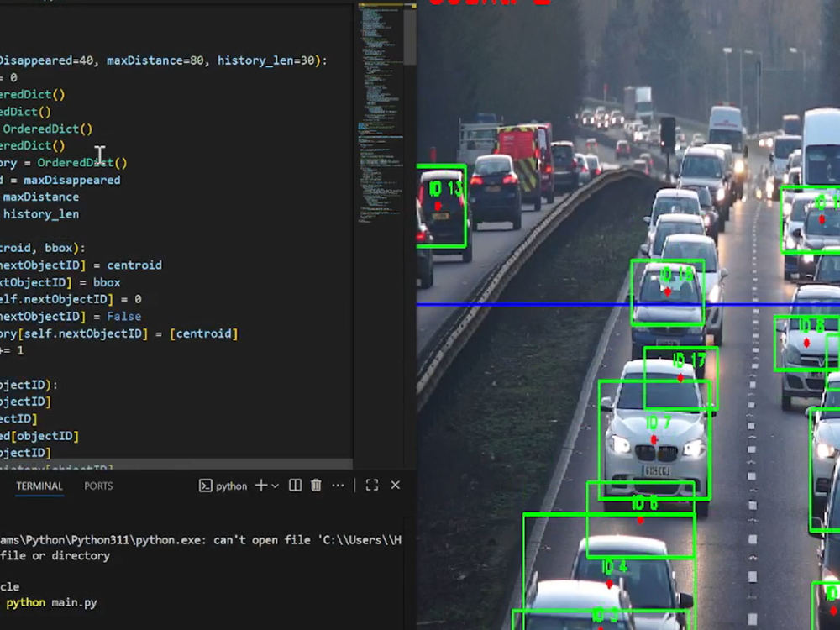The image size is (840, 630).
Task: Click the ID 7 tracked car label
Action: 659,423
